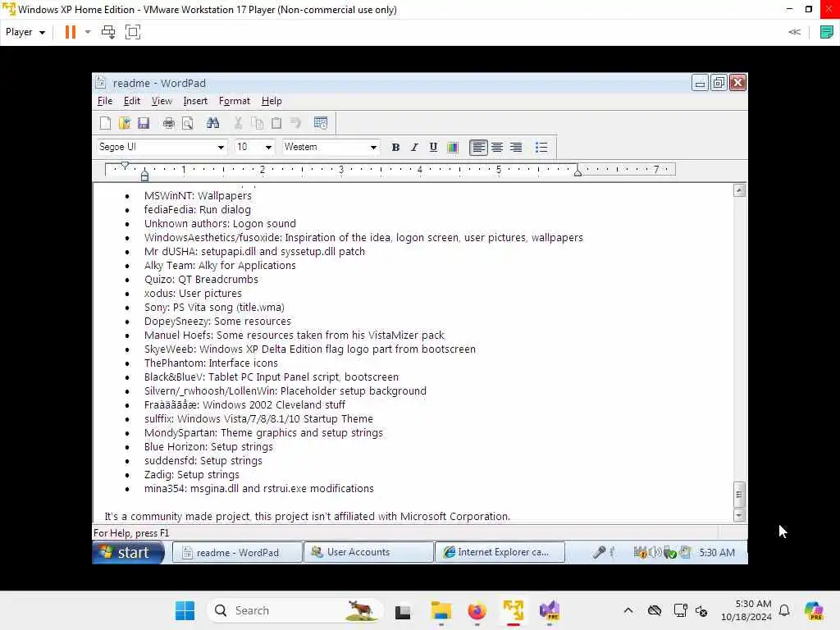Expand VM power options arrow
Viewport: 840px width, 630px height.
(88, 32)
